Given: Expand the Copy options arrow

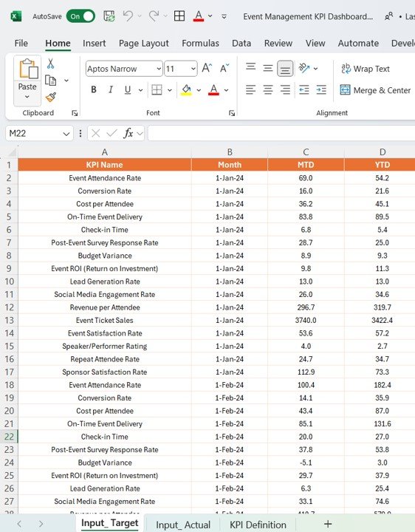Looking at the screenshot, I should 66,81.
